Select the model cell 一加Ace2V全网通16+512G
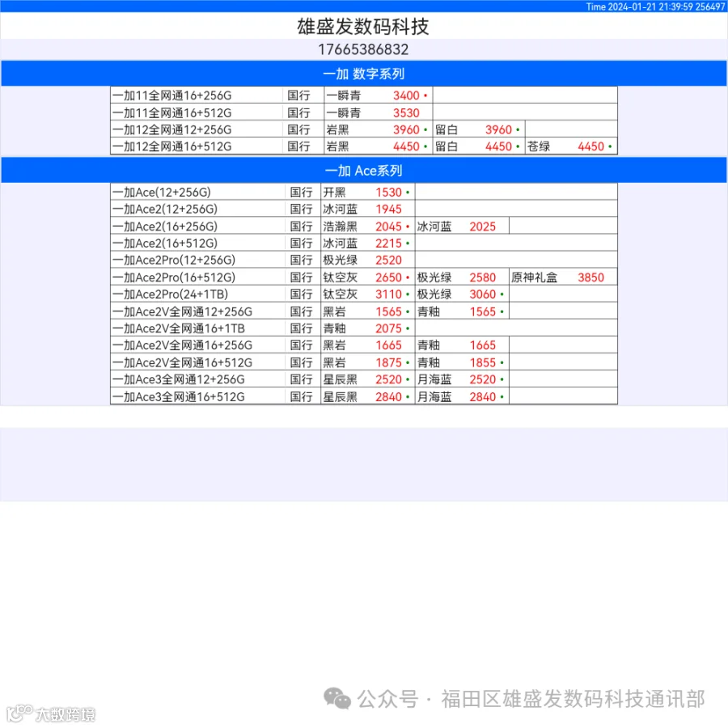The image size is (728, 728). (198, 362)
